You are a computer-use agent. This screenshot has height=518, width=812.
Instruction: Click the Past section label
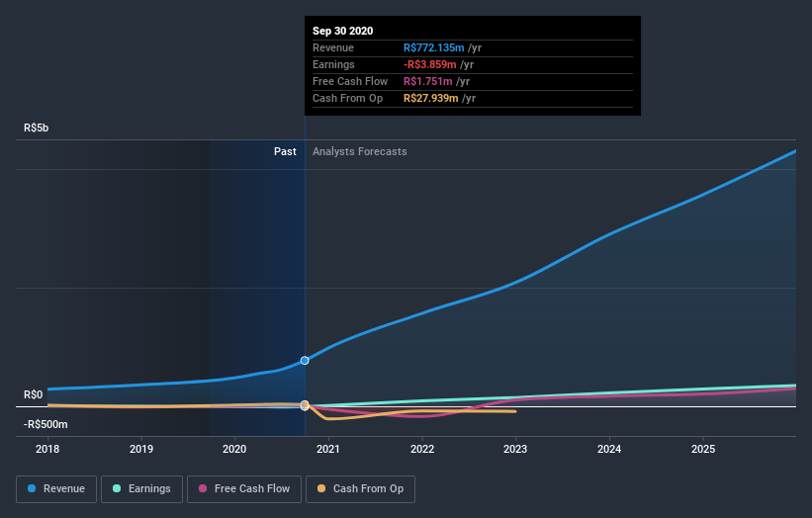[285, 151]
